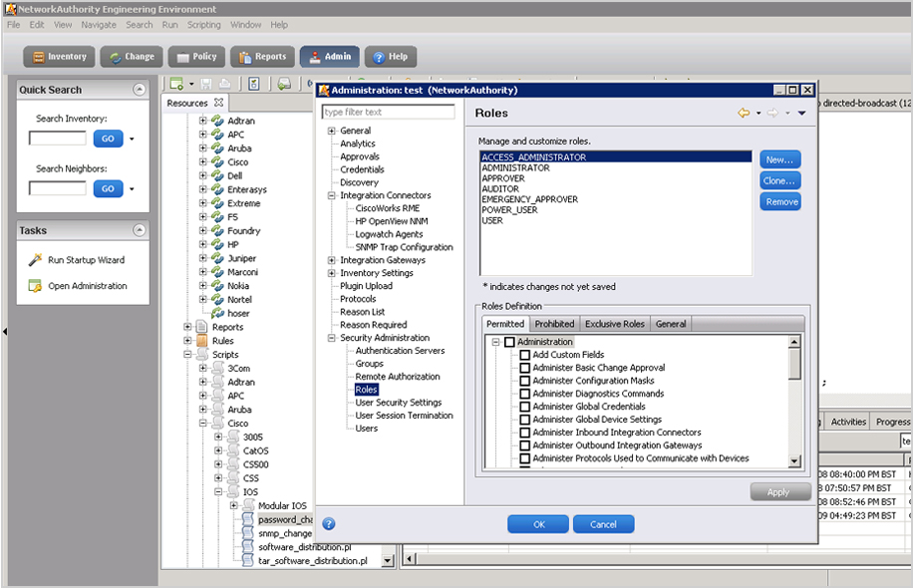Screen dimensions: 913x588
Task: Expand the Inventory Settings node
Action: (x=331, y=273)
